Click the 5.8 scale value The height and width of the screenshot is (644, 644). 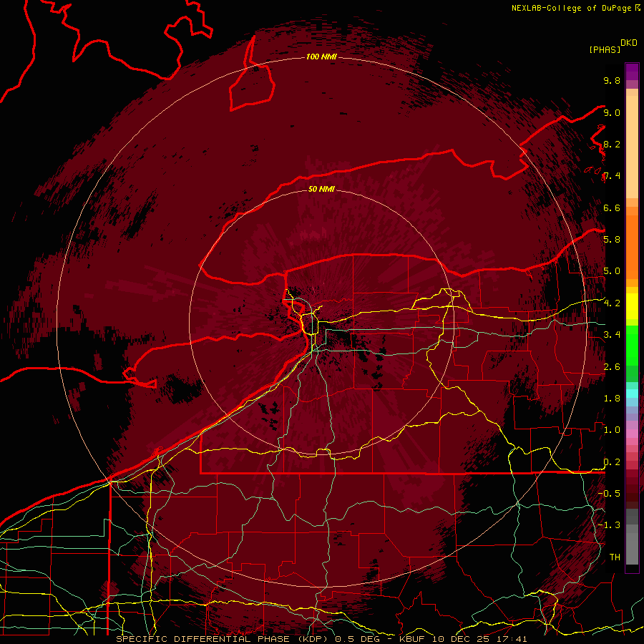click(x=612, y=239)
